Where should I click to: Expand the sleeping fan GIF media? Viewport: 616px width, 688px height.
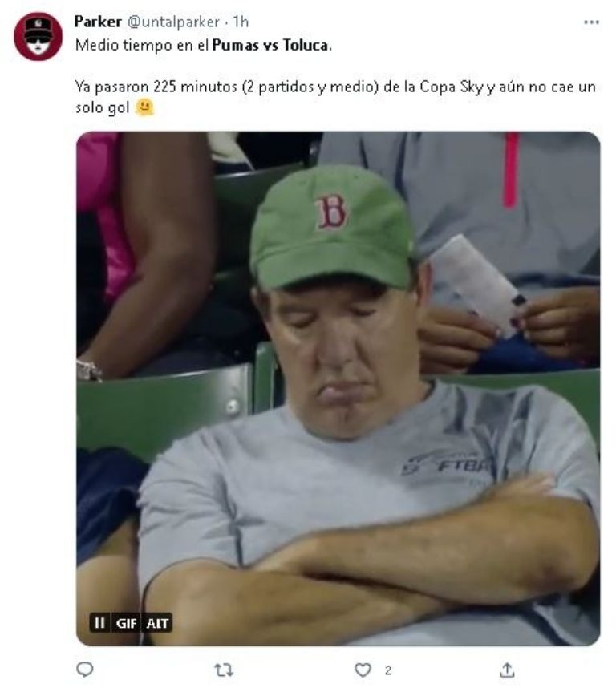point(338,388)
